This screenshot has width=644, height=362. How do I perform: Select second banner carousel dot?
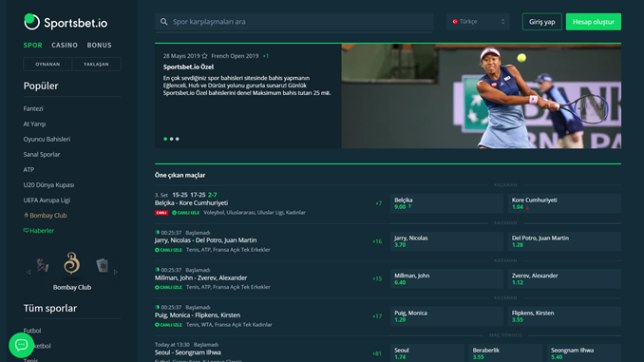[x=171, y=139]
